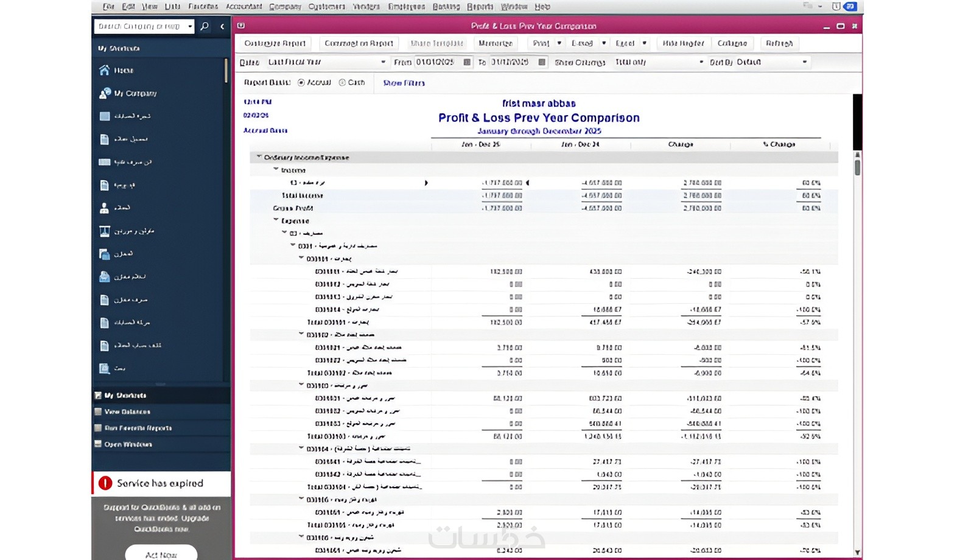Click the red service expired alert icon
The image size is (974, 560).
tap(105, 483)
